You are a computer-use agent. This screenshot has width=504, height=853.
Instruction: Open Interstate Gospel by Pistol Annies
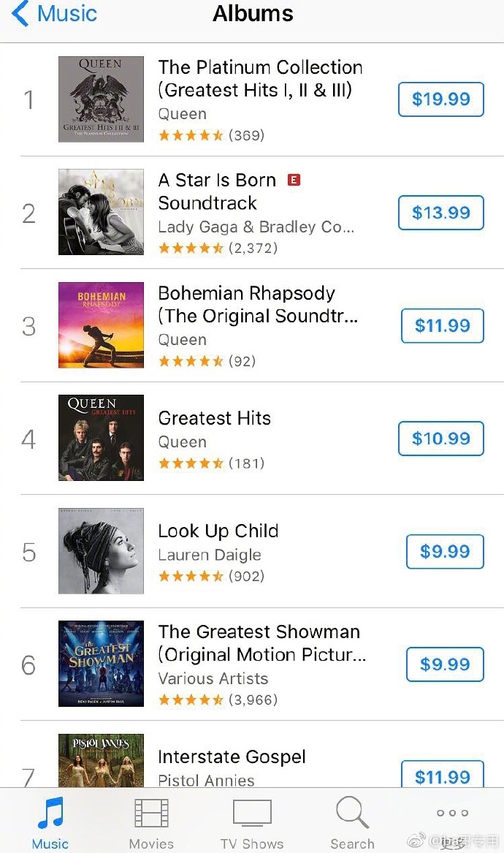click(x=232, y=757)
